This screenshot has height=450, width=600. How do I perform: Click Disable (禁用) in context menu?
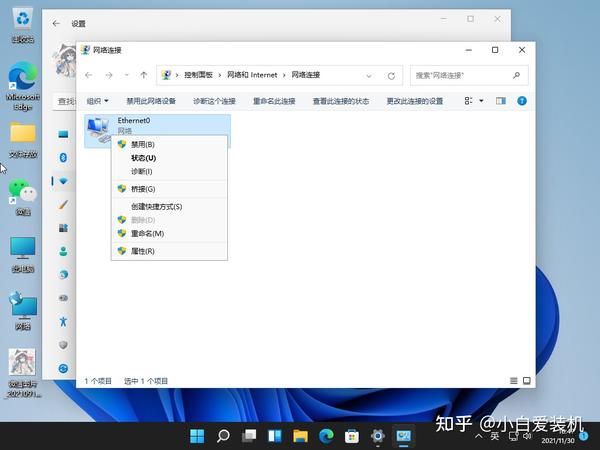point(169,144)
